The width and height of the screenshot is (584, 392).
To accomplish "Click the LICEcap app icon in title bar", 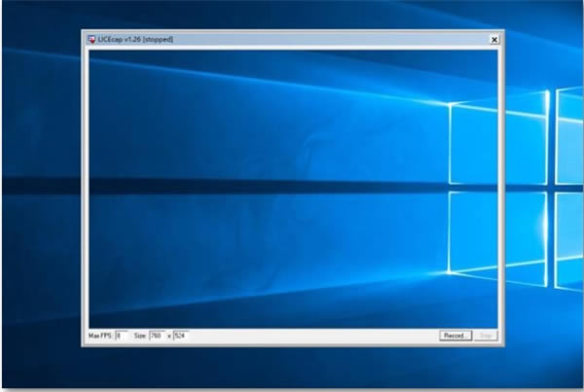I will 91,39.
